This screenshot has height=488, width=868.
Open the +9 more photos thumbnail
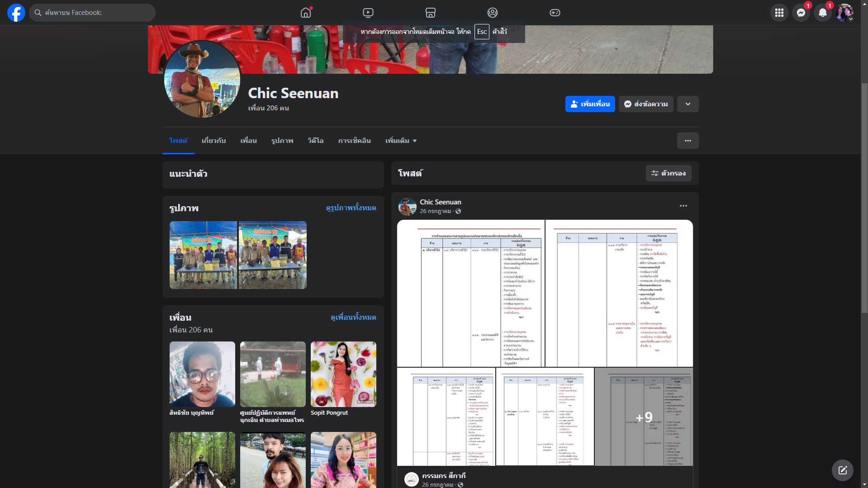tap(644, 417)
